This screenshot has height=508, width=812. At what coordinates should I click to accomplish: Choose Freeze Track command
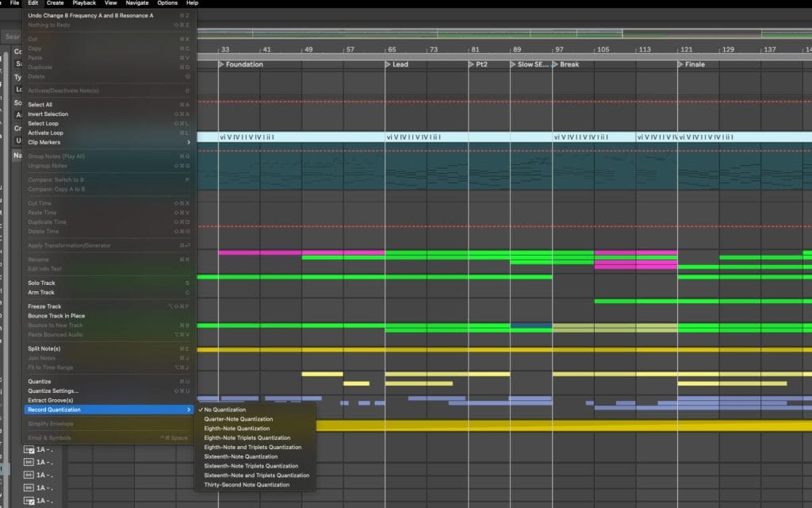44,306
